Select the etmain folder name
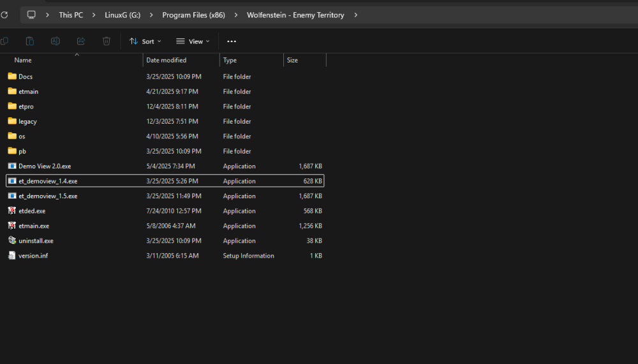The image size is (638, 364). point(29,92)
